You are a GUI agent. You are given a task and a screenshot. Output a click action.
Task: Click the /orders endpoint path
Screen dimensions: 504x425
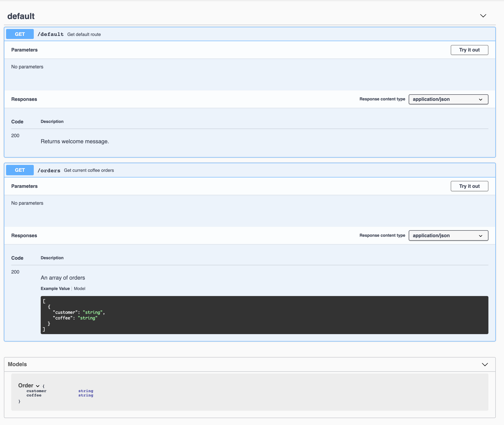tap(49, 170)
